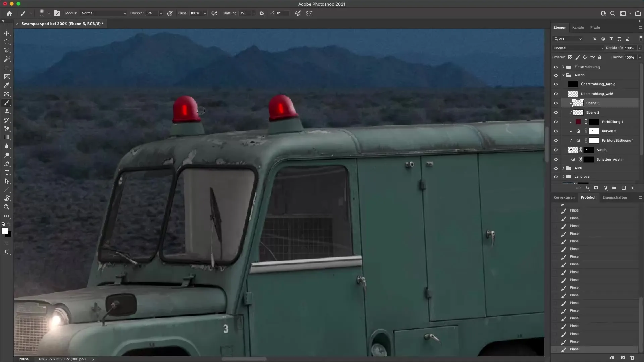The height and width of the screenshot is (362, 644).
Task: Open the brush Modus dropdown
Action: click(103, 13)
